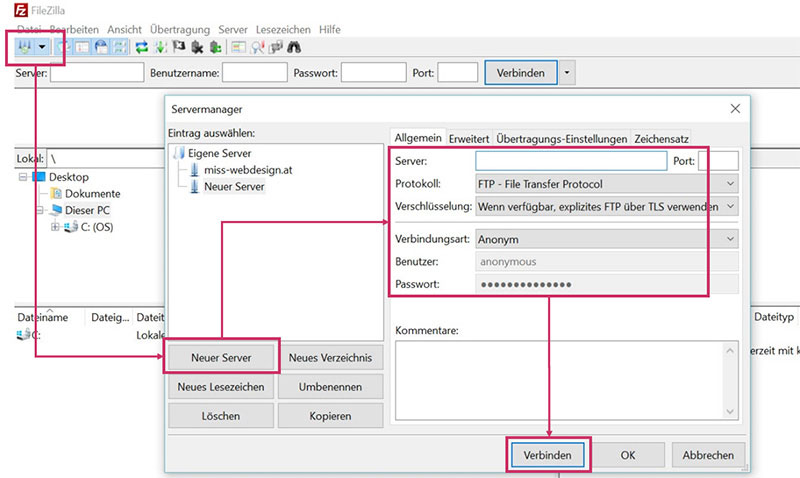
Task: Open the quickconnect history dropdown arrow
Action: [x=567, y=73]
